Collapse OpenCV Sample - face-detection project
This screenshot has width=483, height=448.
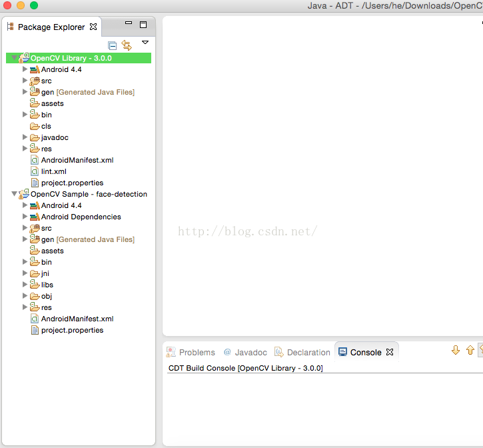[14, 193]
